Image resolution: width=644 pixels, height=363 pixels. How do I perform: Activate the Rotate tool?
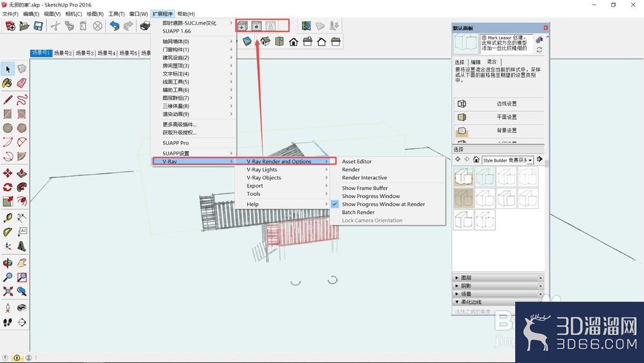(7, 187)
